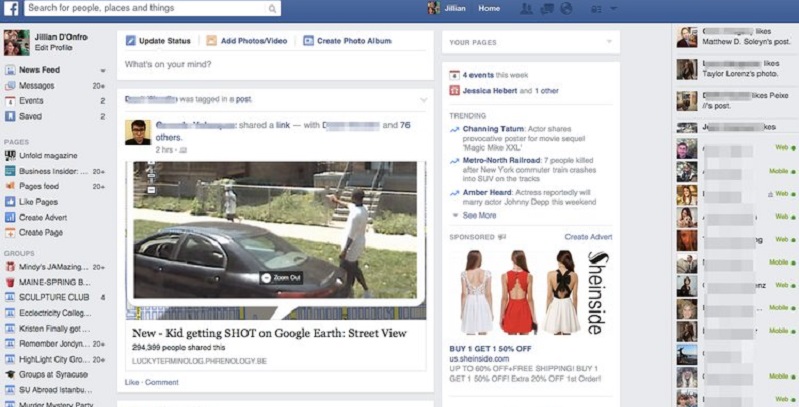
Task: Open Metro-North Railroad trending topic
Action: point(502,160)
